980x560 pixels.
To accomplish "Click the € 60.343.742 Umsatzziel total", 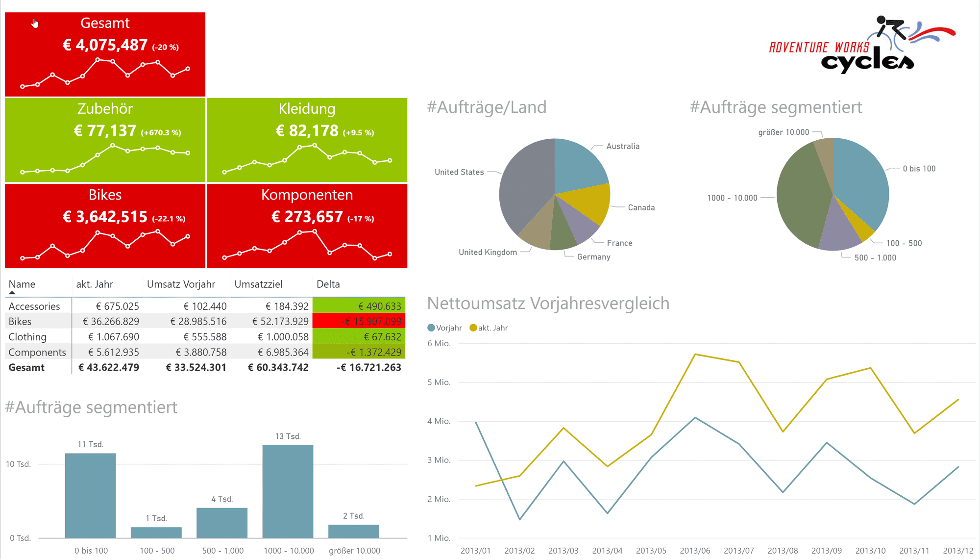I will pos(278,367).
